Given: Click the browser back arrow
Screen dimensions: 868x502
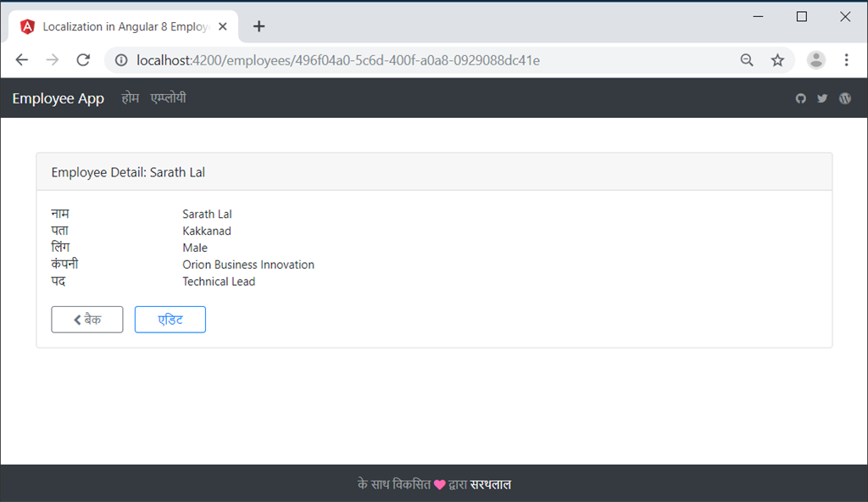Looking at the screenshot, I should (21, 60).
